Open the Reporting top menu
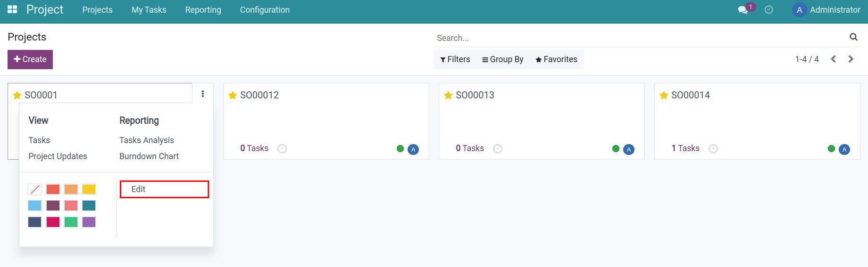868x267 pixels. [203, 10]
